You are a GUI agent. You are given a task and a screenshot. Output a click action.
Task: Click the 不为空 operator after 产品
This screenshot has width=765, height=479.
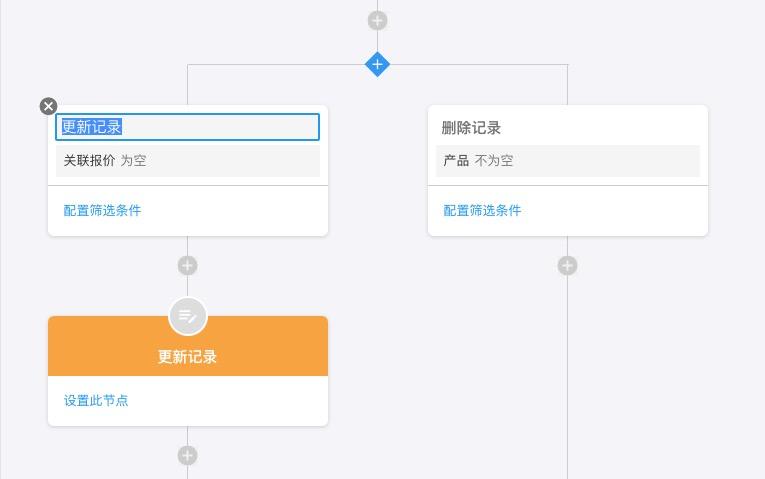pyautogui.click(x=494, y=160)
